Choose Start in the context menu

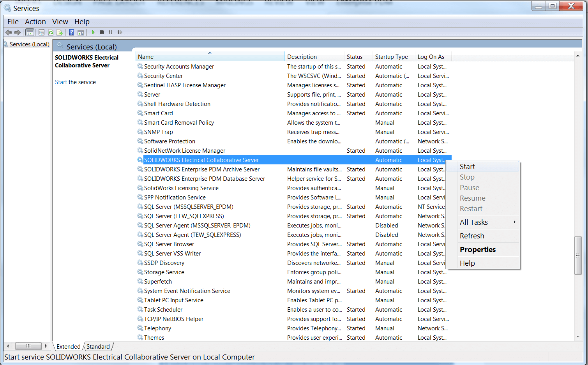483,166
